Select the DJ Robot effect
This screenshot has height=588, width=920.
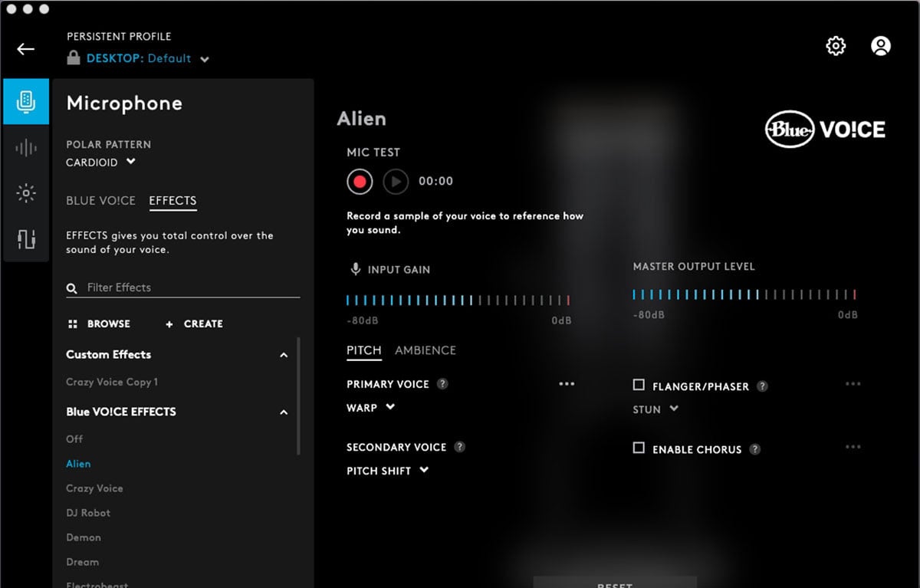[88, 513]
